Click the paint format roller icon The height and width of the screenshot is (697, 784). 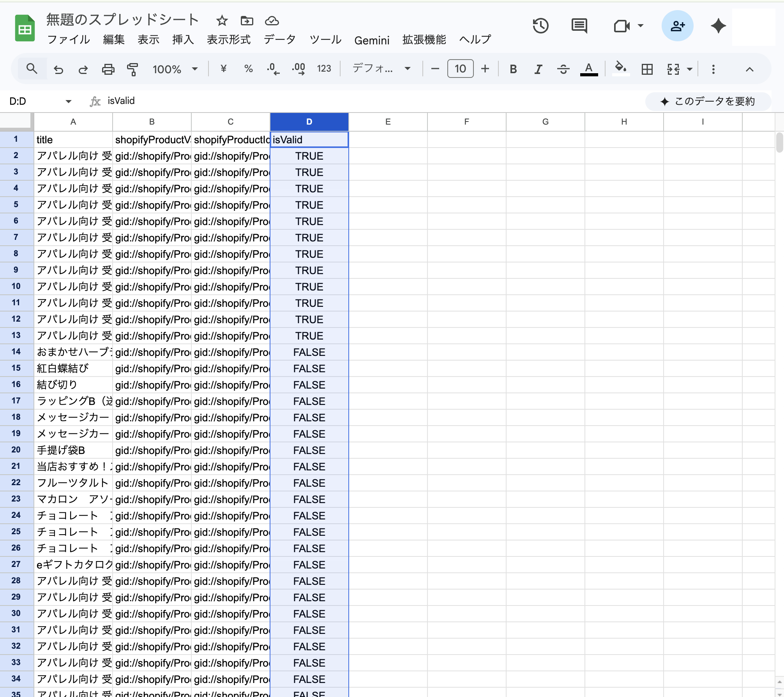click(x=132, y=69)
